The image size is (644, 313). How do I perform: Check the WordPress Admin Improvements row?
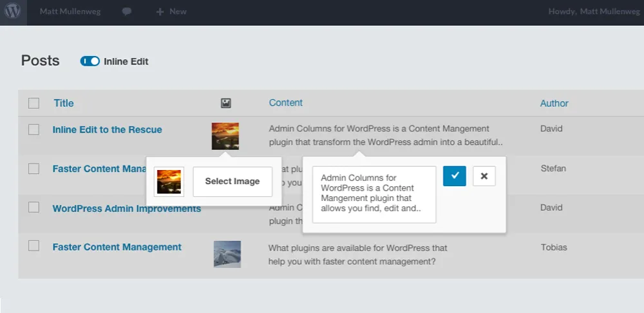click(x=33, y=207)
